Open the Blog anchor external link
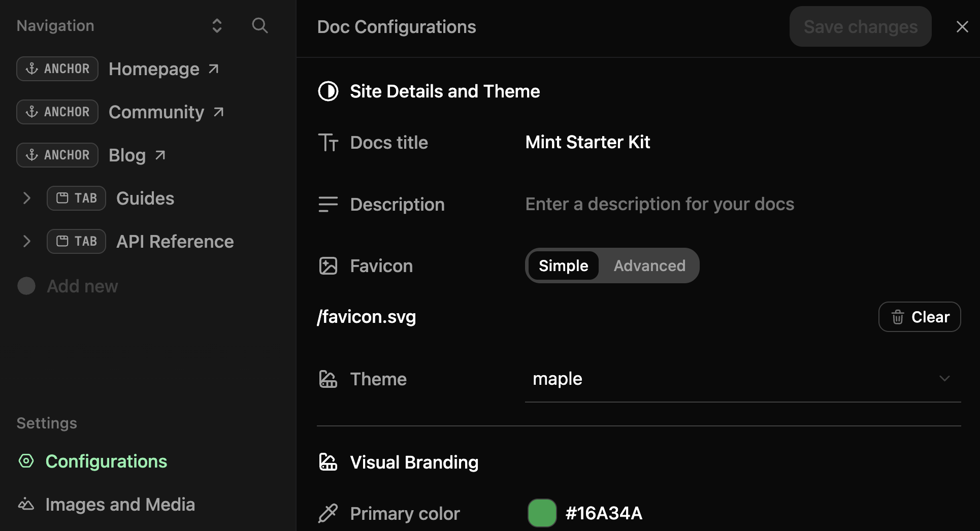Screen dimensions: 980x531 (159, 155)
